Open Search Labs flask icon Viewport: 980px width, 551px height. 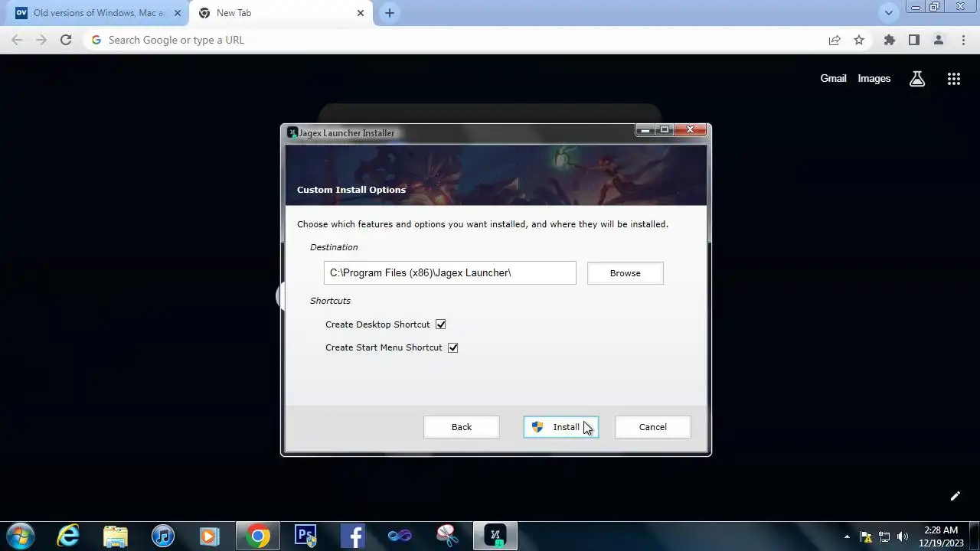917,78
